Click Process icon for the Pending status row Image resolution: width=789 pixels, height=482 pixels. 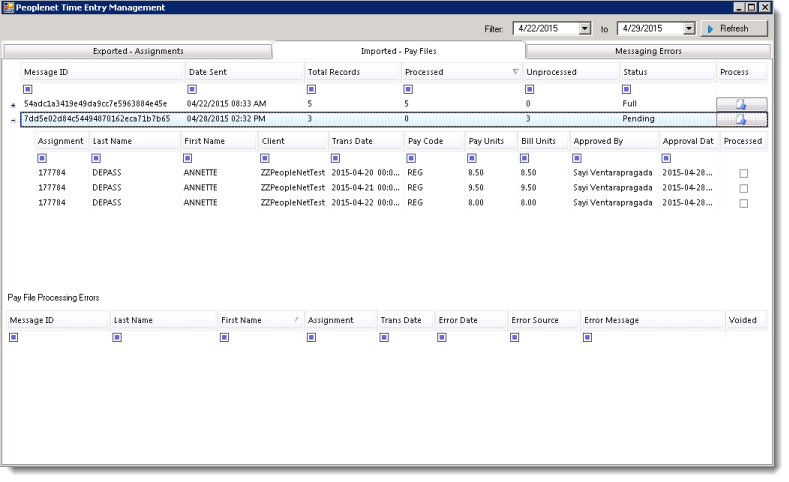[x=741, y=119]
